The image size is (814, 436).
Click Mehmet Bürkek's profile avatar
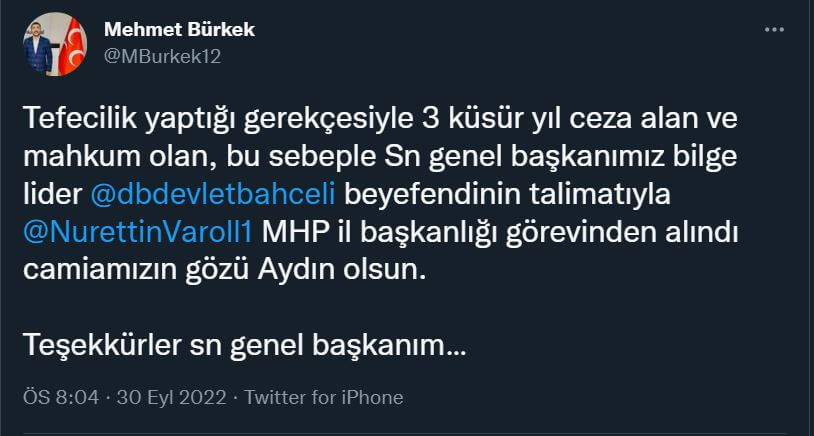55,45
